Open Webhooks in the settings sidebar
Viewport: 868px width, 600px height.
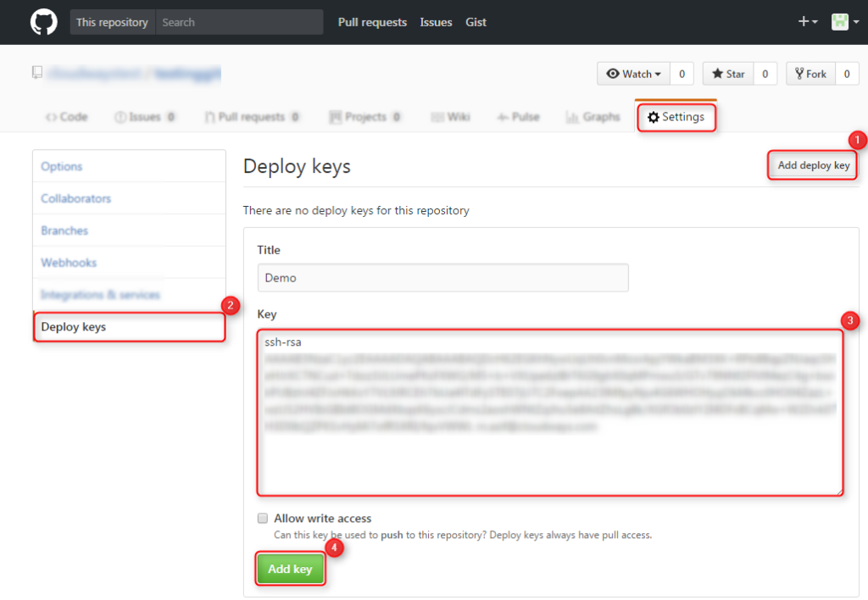click(129, 263)
